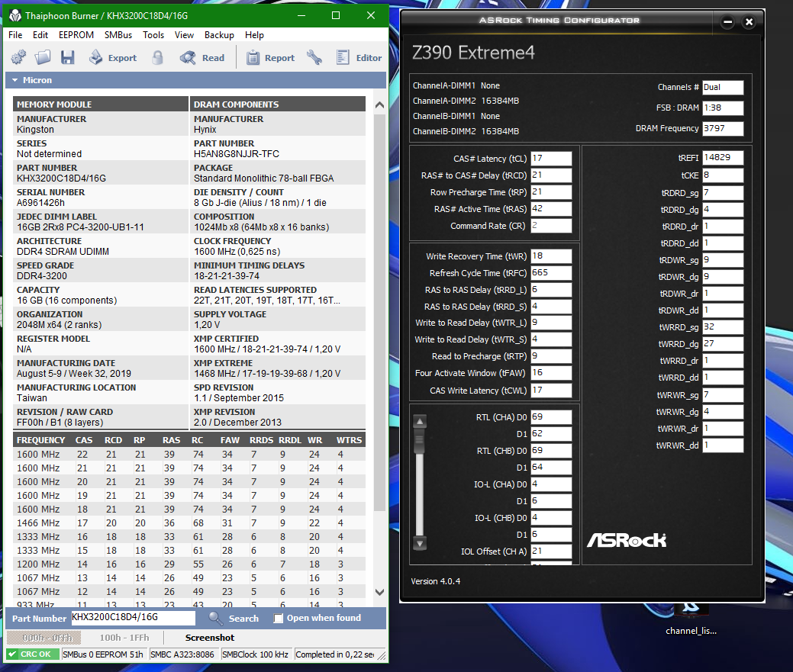Image resolution: width=793 pixels, height=672 pixels.
Task: Close the ASRock Timing Configurator window
Action: pyautogui.click(x=749, y=21)
